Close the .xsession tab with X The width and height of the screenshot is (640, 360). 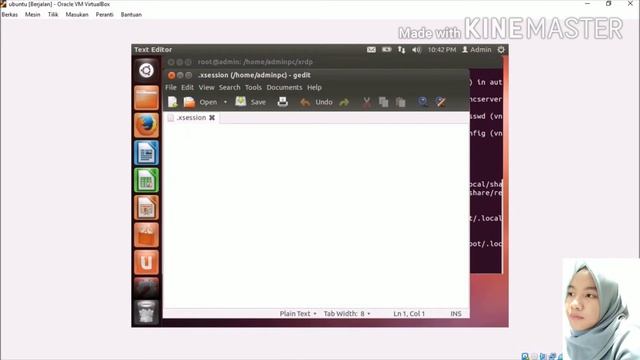[212, 118]
